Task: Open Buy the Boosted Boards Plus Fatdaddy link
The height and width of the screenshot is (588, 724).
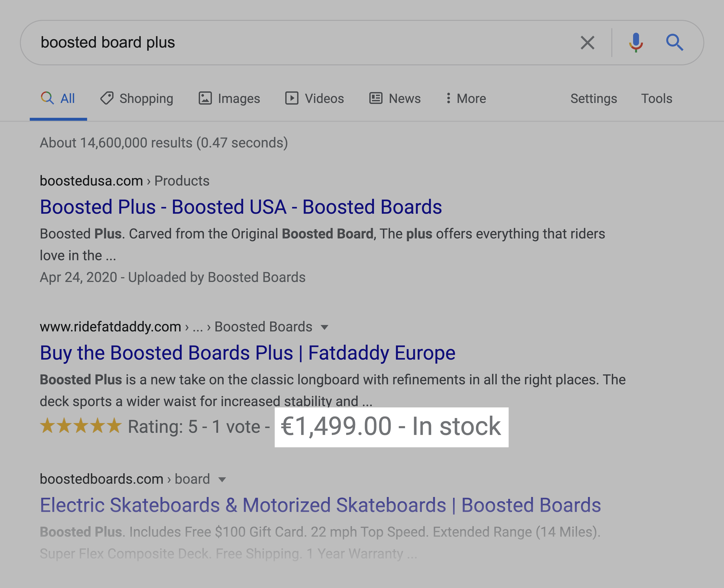Action: [x=248, y=353]
